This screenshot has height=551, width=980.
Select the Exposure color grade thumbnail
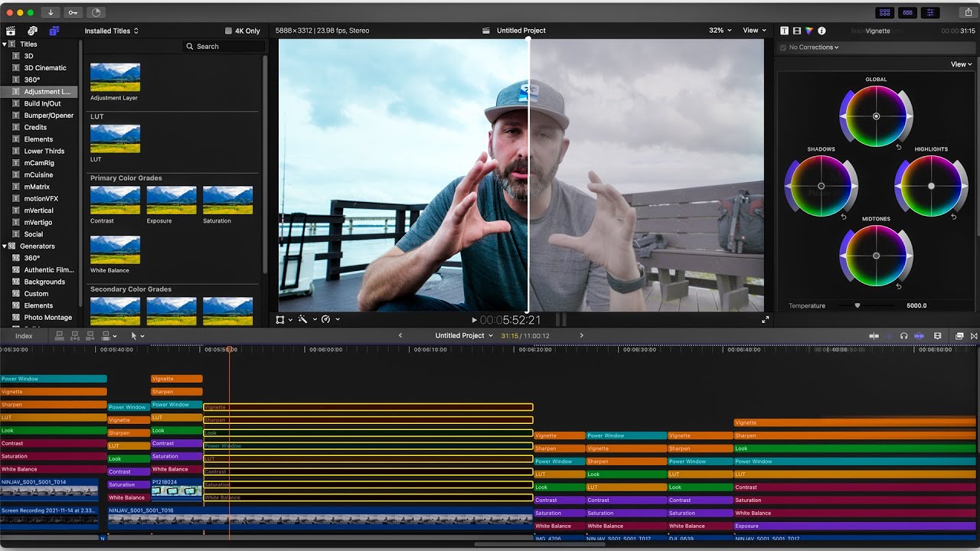[171, 201]
